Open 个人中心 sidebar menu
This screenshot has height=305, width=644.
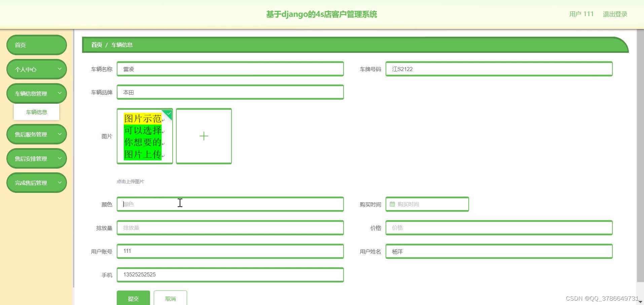(36, 69)
